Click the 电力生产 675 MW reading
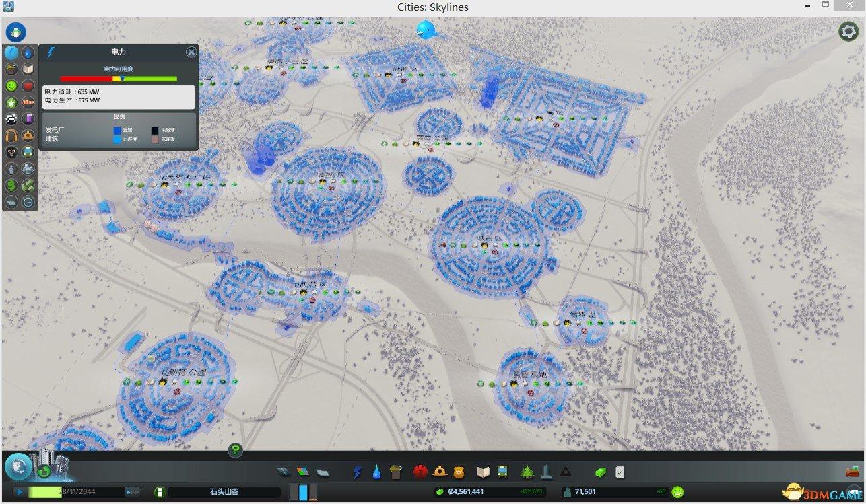This screenshot has height=504, width=866. click(72, 100)
